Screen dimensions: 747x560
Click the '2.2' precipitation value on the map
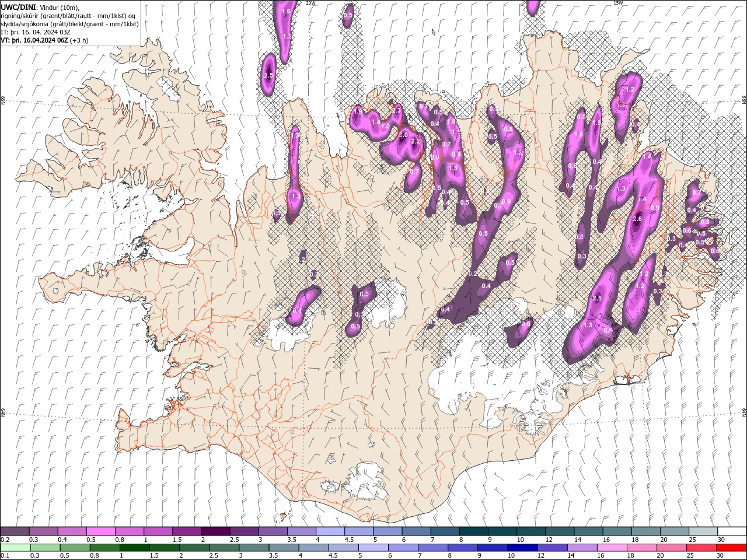416,142
